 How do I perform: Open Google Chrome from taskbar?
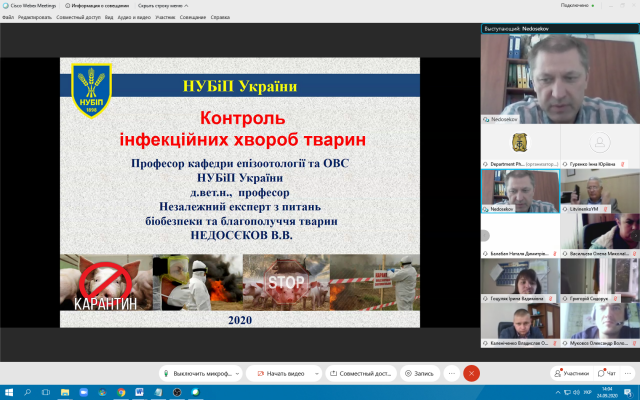[121, 392]
